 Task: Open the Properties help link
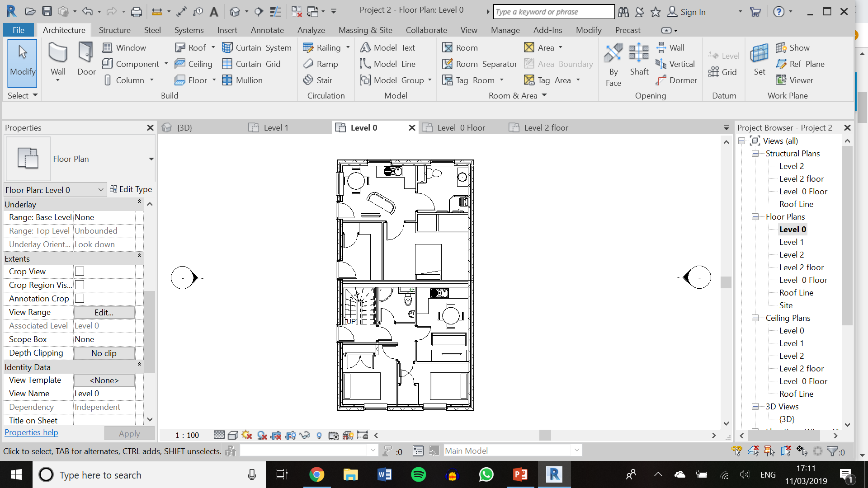coord(31,432)
